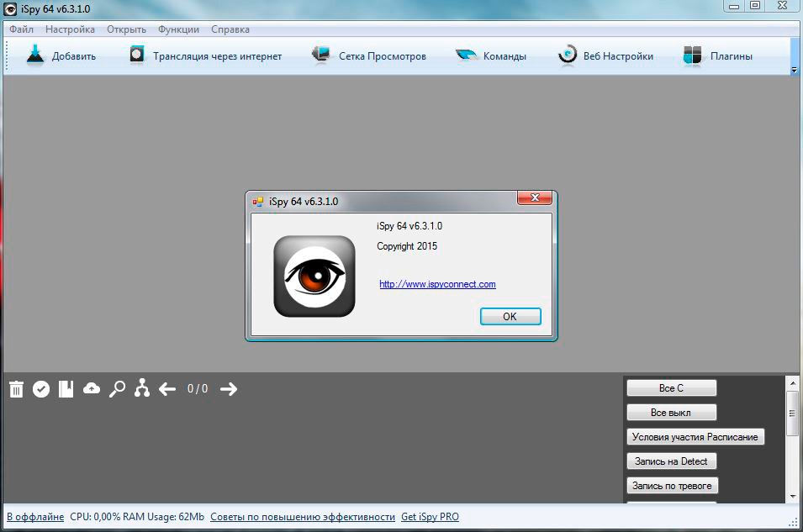Click the Get iSpy PRO link

(431, 517)
